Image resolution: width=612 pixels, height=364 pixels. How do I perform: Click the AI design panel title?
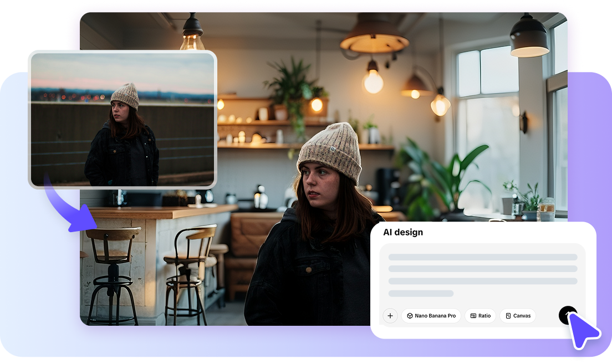point(403,232)
